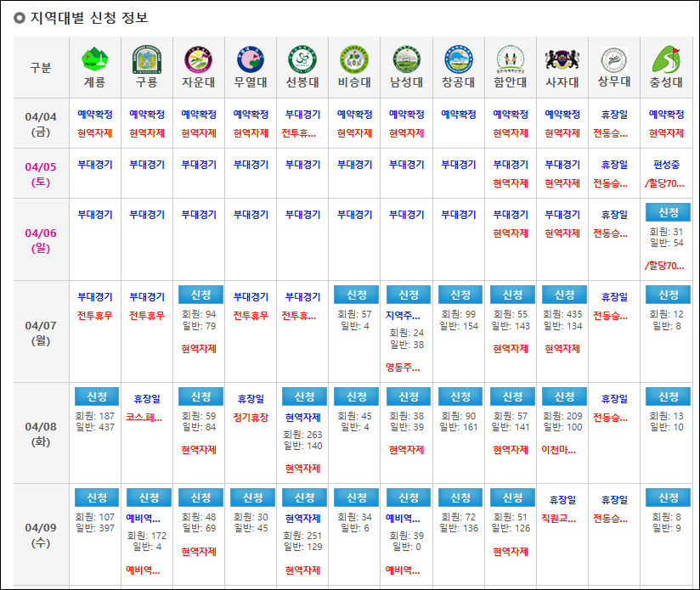Apply for 남성대 on 04/07
Viewport: 700px width, 590px height.
click(x=409, y=295)
